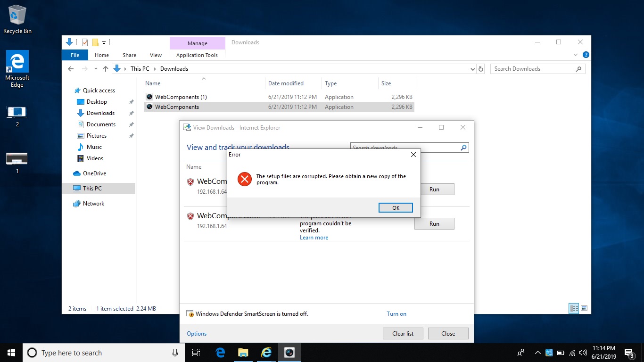Viewport: 644px width, 362px height.
Task: Switch to details view in status bar
Action: [x=574, y=309]
